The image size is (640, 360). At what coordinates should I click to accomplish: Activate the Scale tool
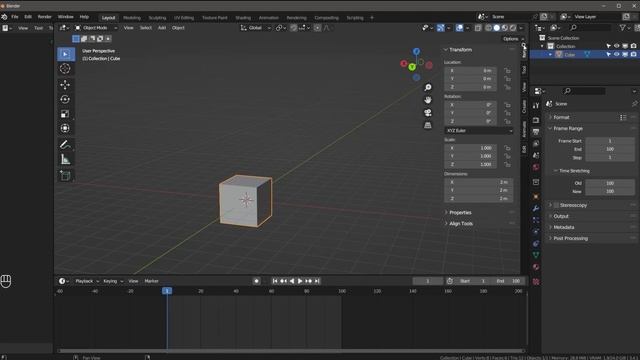(x=65, y=114)
